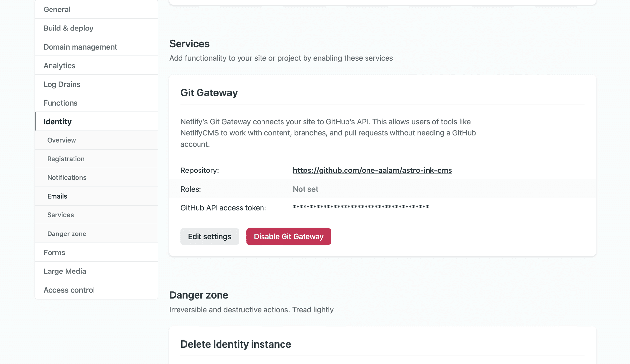
Task: Click Disable Git Gateway button
Action: [x=288, y=236]
